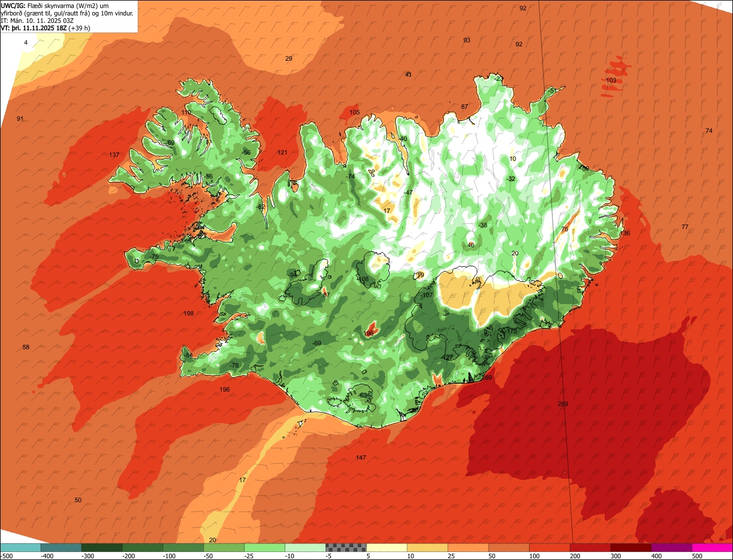Viewport: 733px width, 560px height.
Task: Click the initial time 'IT: Mán. 10. 11. 2025 03Z'
Action: 37,21
